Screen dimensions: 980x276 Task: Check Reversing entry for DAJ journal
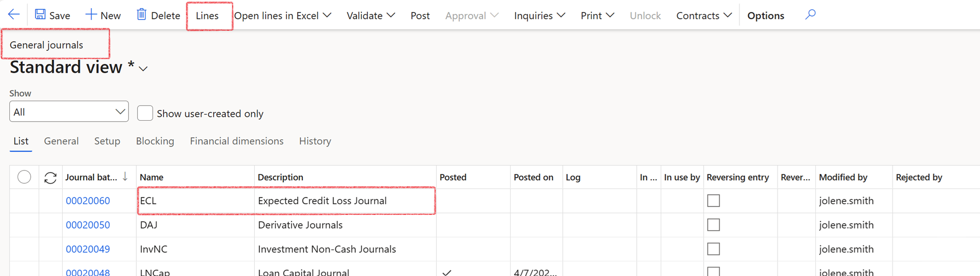[x=713, y=225]
